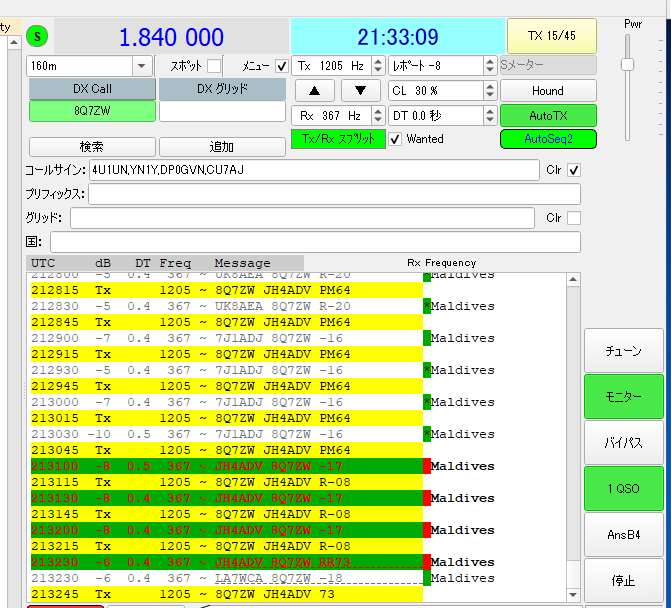Click the 21:33:09 clock display
671x608 pixels.
(x=398, y=37)
